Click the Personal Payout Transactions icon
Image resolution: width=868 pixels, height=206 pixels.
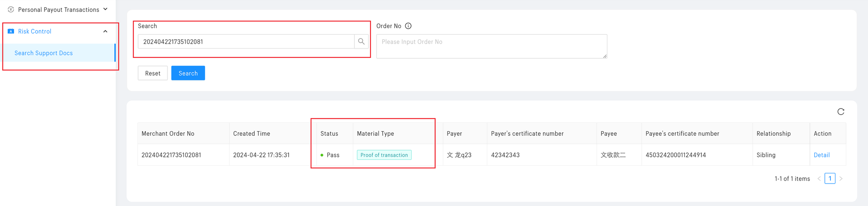(11, 9)
